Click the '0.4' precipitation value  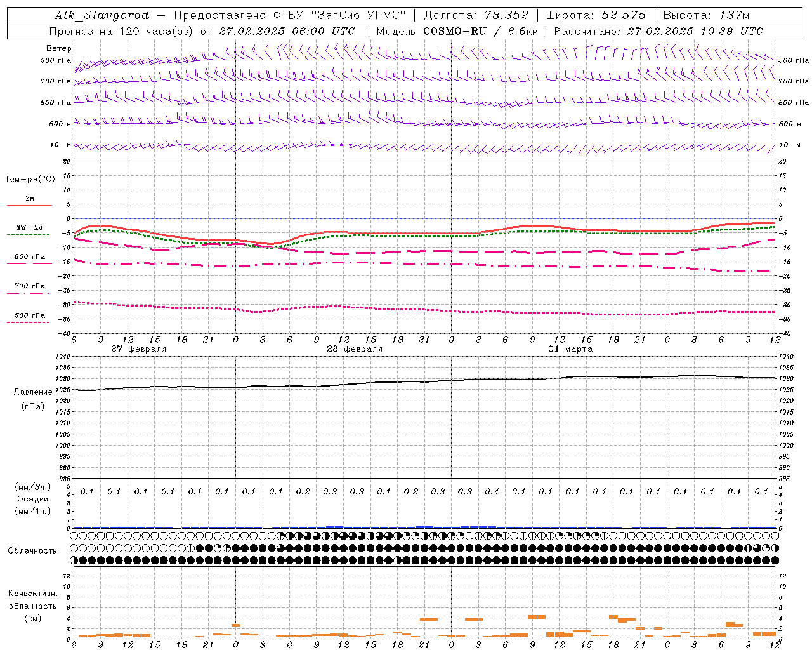coord(492,491)
